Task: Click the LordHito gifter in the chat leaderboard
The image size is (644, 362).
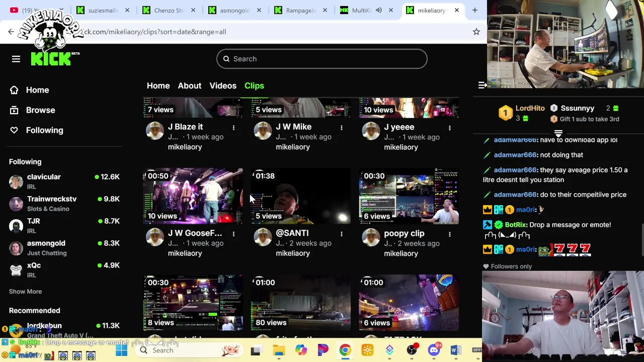Action: click(x=530, y=108)
